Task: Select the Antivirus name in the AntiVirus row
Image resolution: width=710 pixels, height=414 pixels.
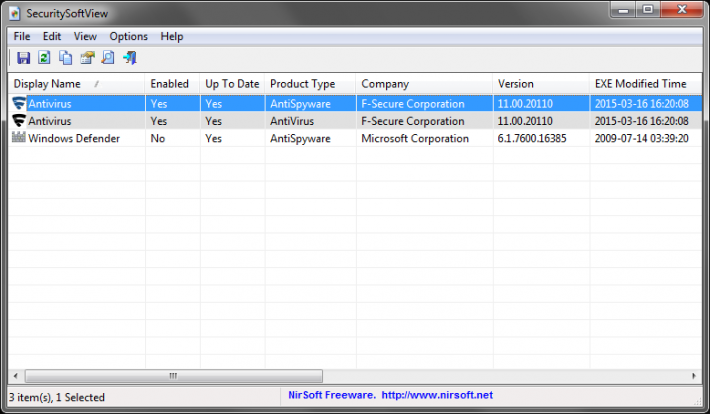Action: tap(50, 121)
